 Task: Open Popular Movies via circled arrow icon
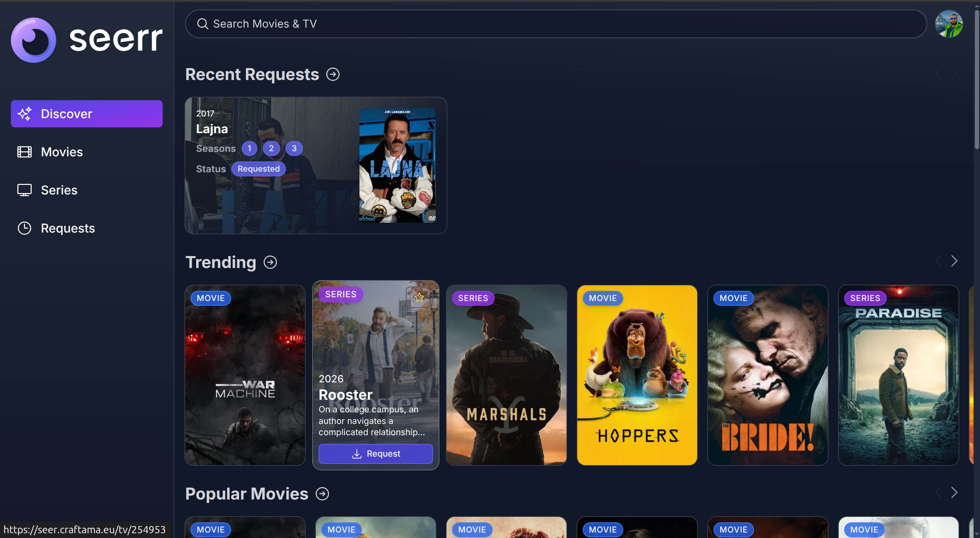coord(322,493)
